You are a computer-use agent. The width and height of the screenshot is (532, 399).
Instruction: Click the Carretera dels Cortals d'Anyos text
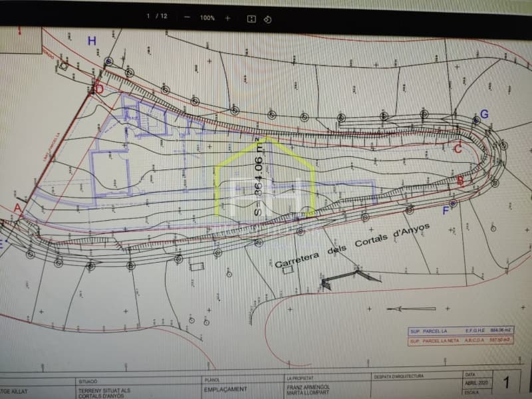(352, 245)
